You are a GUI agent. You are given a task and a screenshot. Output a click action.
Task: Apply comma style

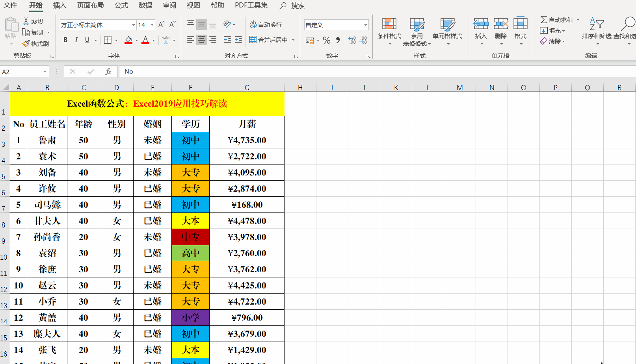[x=338, y=40]
